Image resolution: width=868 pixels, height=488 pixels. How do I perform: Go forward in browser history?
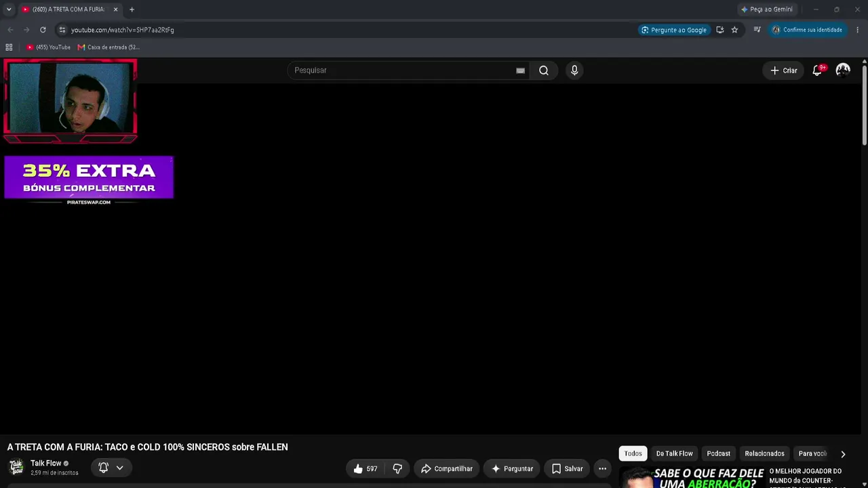pyautogui.click(x=26, y=30)
